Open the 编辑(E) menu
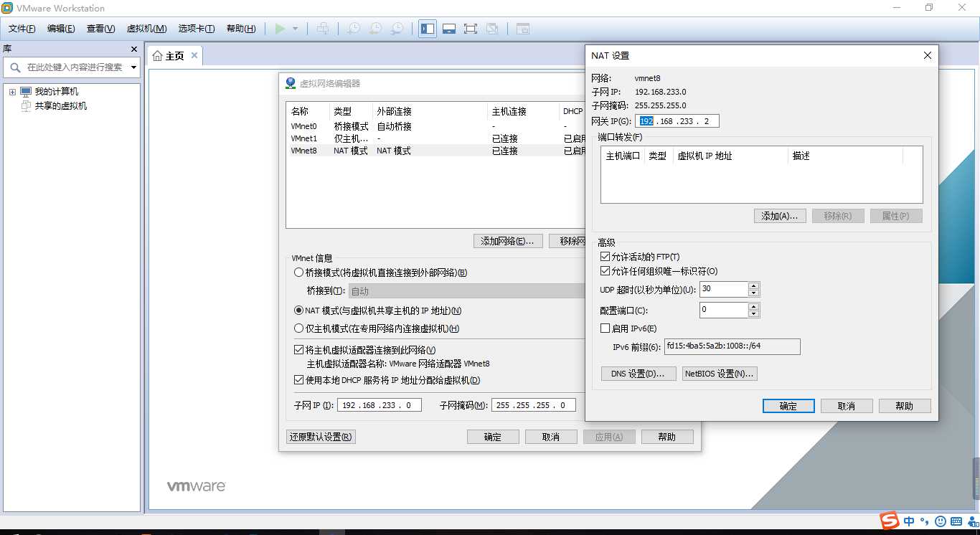The image size is (980, 535). [61, 29]
